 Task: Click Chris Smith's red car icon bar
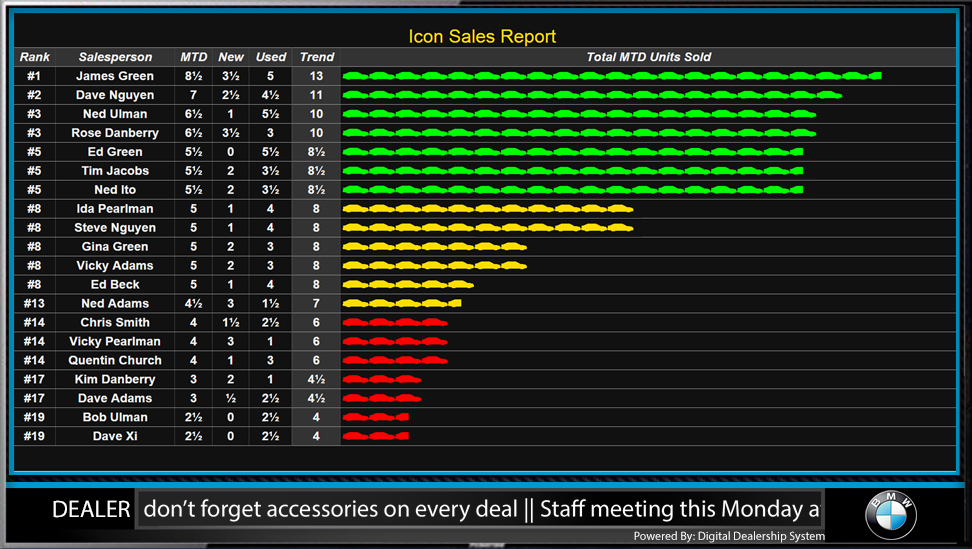click(395, 323)
